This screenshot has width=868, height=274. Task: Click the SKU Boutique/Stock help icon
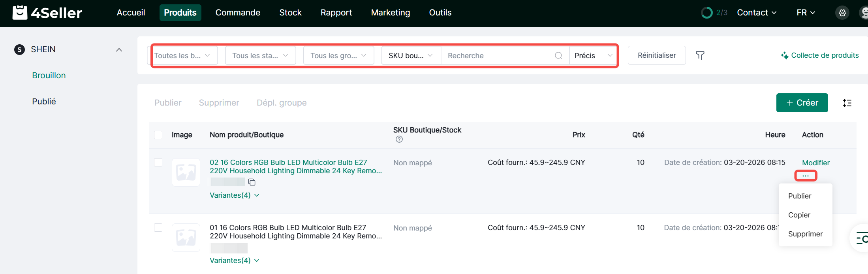pyautogui.click(x=399, y=139)
